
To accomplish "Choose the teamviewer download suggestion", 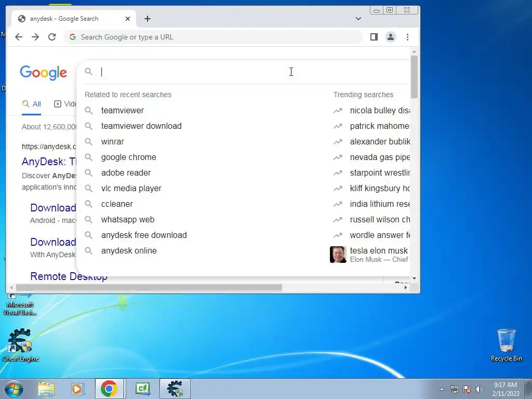I will [141, 126].
